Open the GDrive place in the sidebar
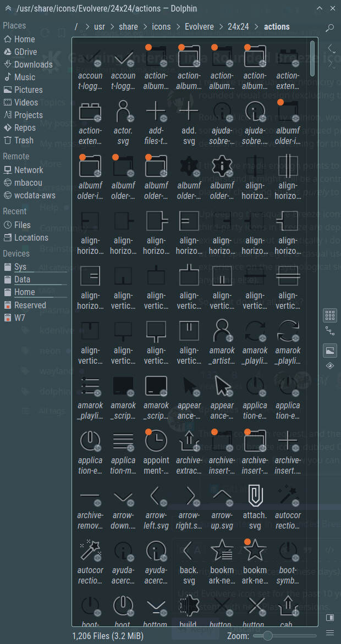 (x=25, y=52)
